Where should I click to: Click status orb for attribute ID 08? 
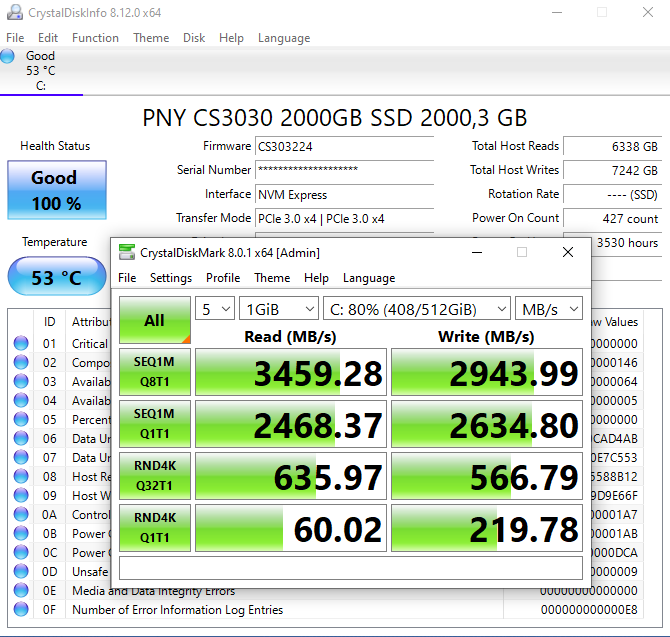21,476
